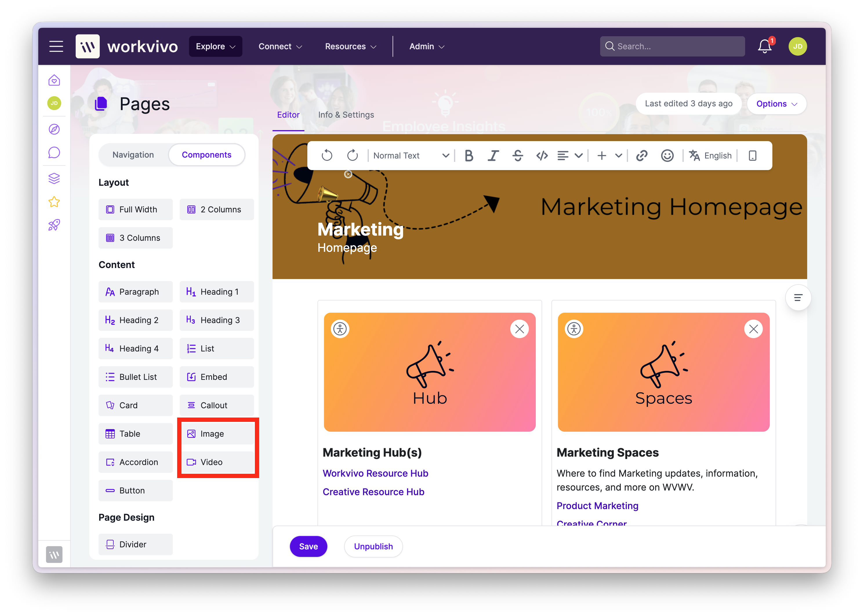Open the notifications bell
This screenshot has width=864, height=616.
pos(765,46)
